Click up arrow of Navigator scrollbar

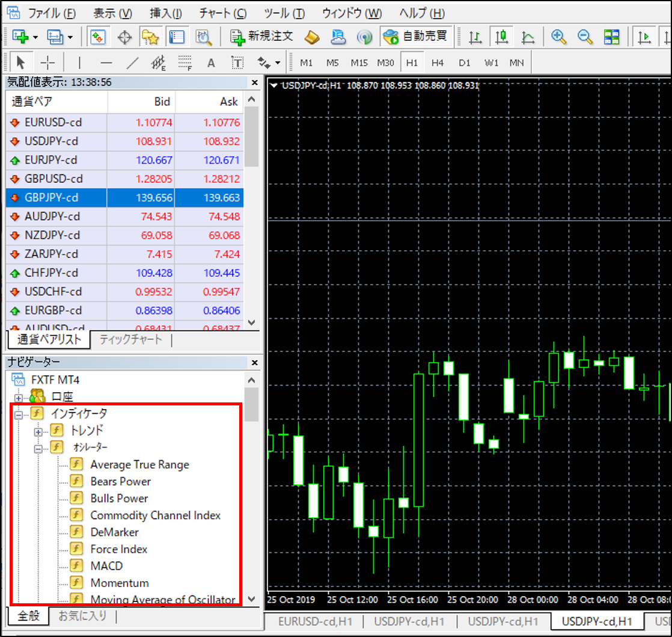(x=252, y=380)
